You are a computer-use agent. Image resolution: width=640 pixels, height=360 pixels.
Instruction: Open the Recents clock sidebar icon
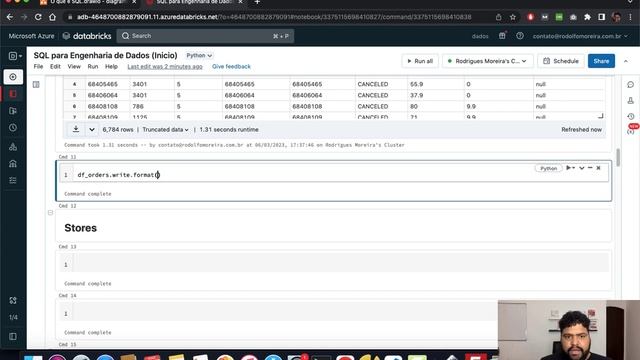tap(13, 128)
